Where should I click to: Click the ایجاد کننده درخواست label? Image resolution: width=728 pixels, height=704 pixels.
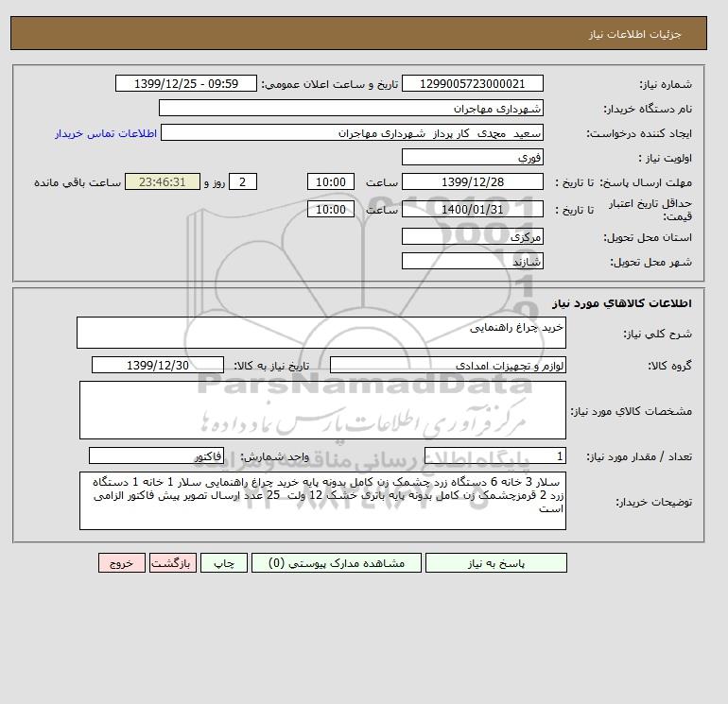coord(639,133)
